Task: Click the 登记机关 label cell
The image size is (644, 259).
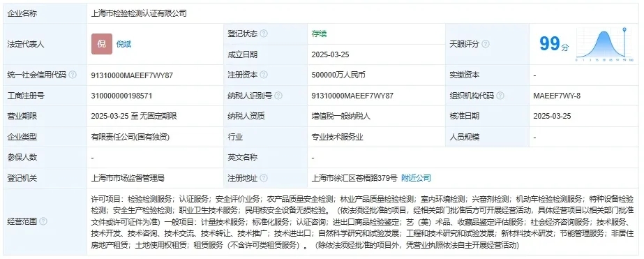Action: coord(45,179)
